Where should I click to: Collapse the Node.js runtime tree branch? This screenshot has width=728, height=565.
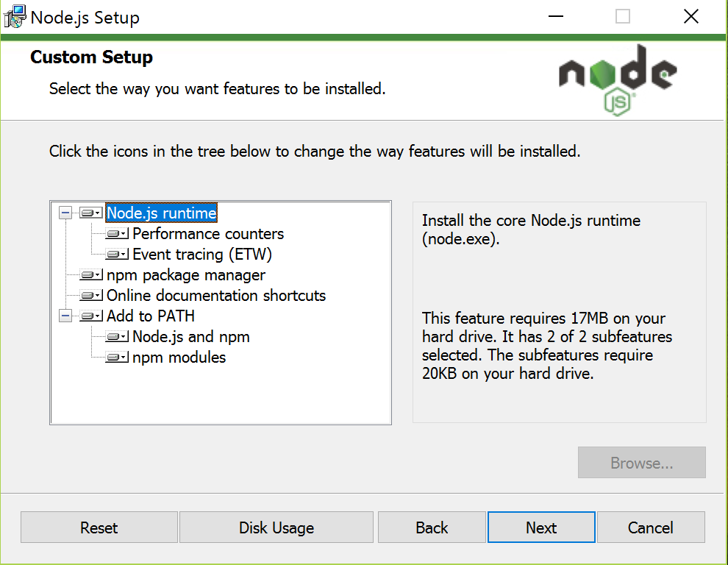65,213
